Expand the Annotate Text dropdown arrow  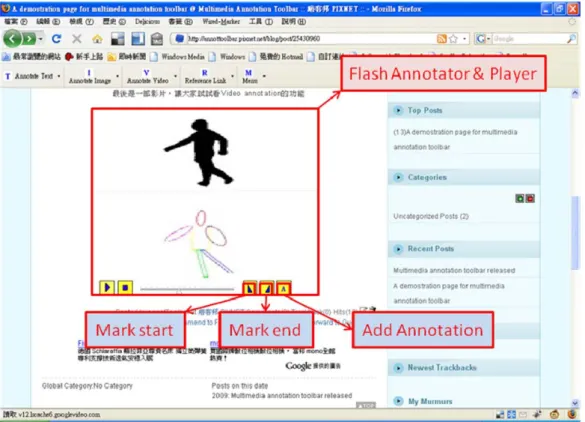pos(59,76)
